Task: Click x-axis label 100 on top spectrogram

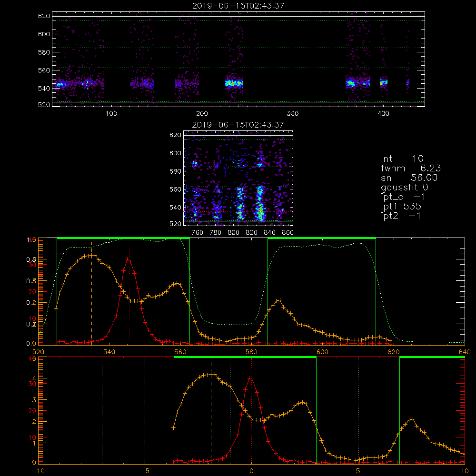Action: click(111, 114)
